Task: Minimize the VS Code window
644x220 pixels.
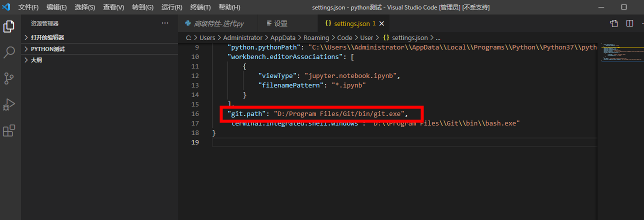Action: 600,7
